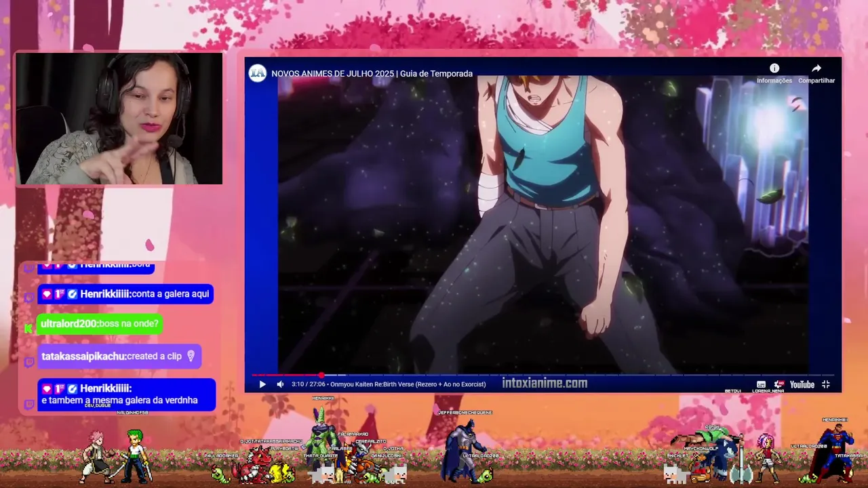The image size is (868, 488).
Task: Open the Informações info icon
Action: pos(774,68)
